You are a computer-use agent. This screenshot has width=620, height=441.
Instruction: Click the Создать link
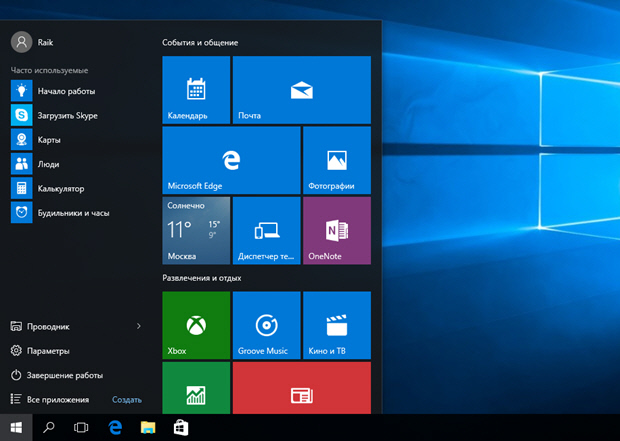tap(127, 400)
